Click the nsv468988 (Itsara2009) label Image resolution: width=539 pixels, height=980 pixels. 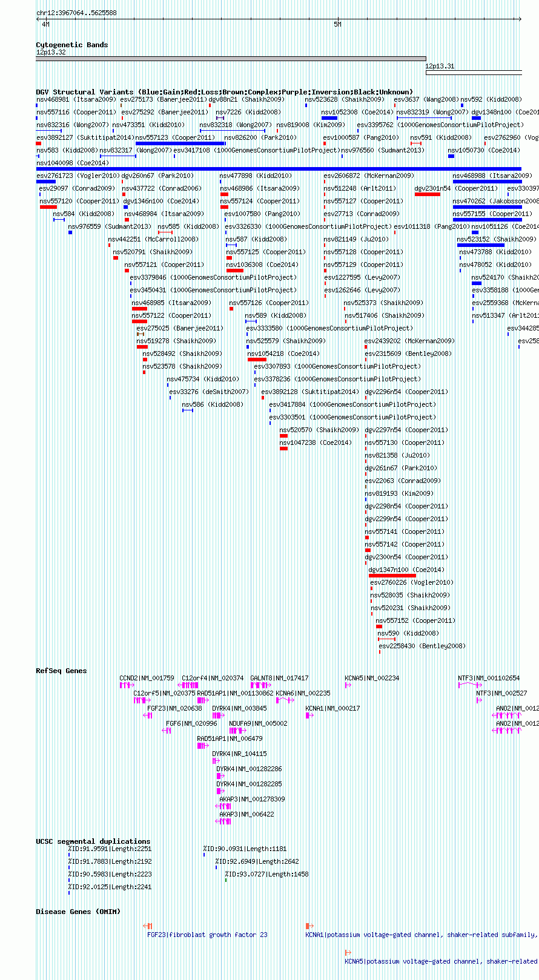492,176
